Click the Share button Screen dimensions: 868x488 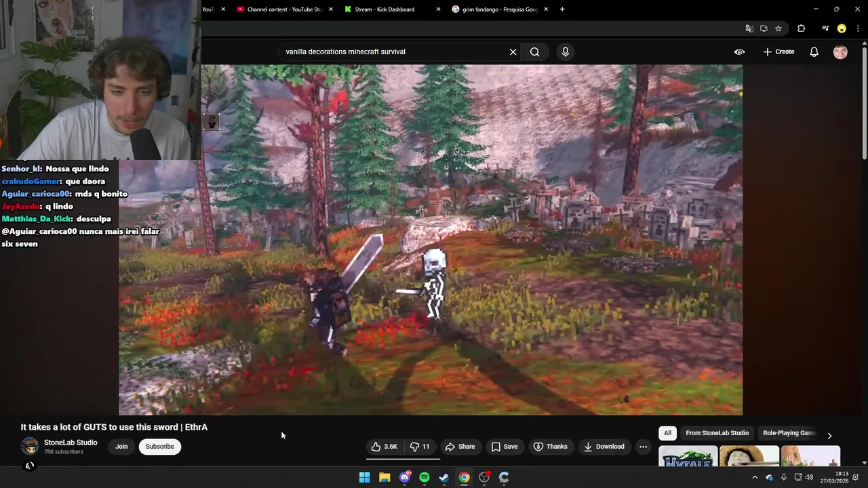click(460, 447)
